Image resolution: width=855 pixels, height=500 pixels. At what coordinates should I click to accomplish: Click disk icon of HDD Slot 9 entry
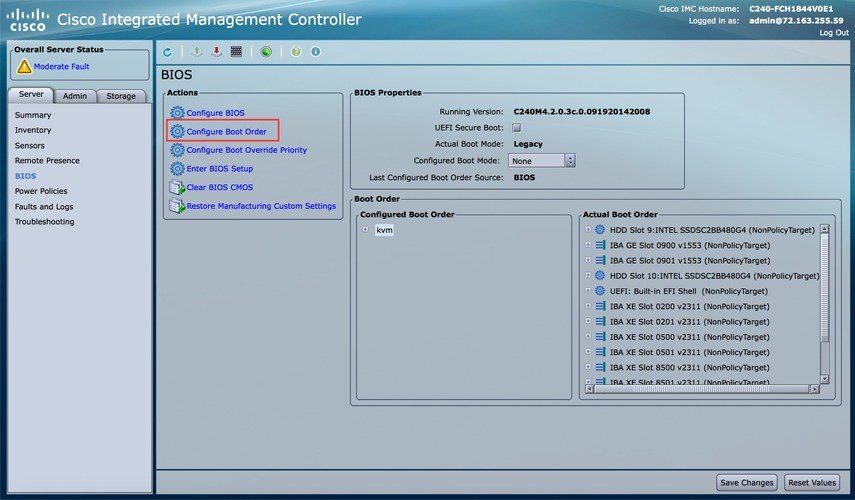point(600,230)
